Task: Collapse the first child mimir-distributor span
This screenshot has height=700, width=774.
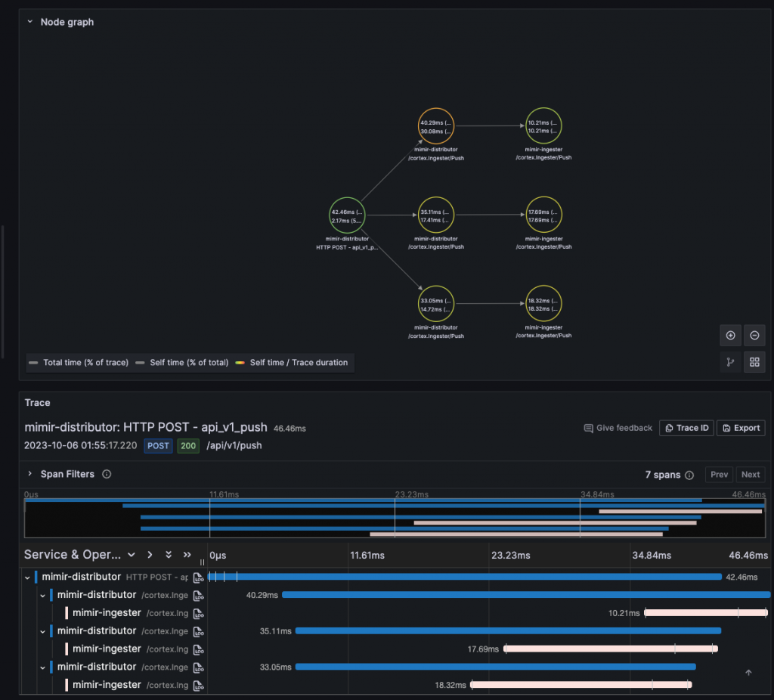Action: pyautogui.click(x=43, y=596)
